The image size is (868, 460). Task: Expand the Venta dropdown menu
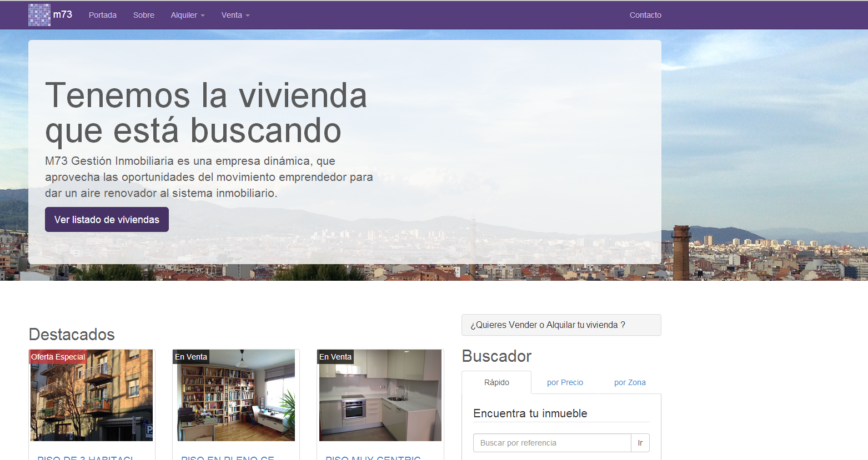pyautogui.click(x=235, y=15)
